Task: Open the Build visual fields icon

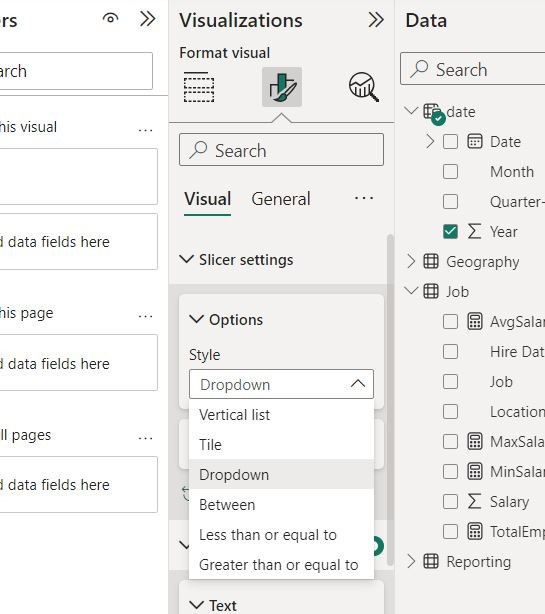Action: 199,87
